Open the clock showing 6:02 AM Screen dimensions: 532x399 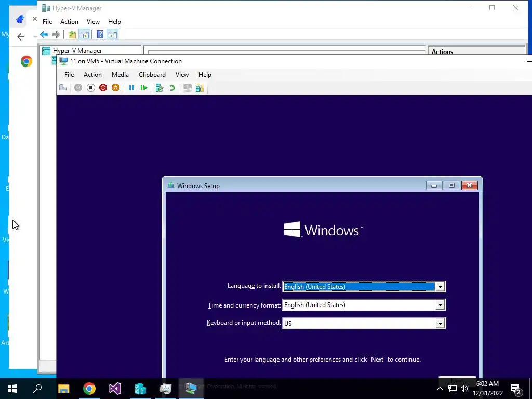click(487, 389)
